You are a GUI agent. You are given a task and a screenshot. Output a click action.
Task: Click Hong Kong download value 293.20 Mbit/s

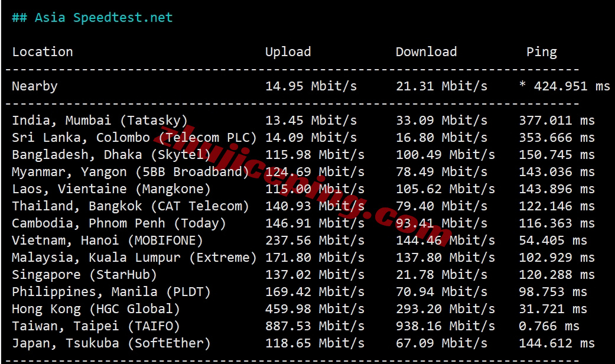(x=445, y=309)
